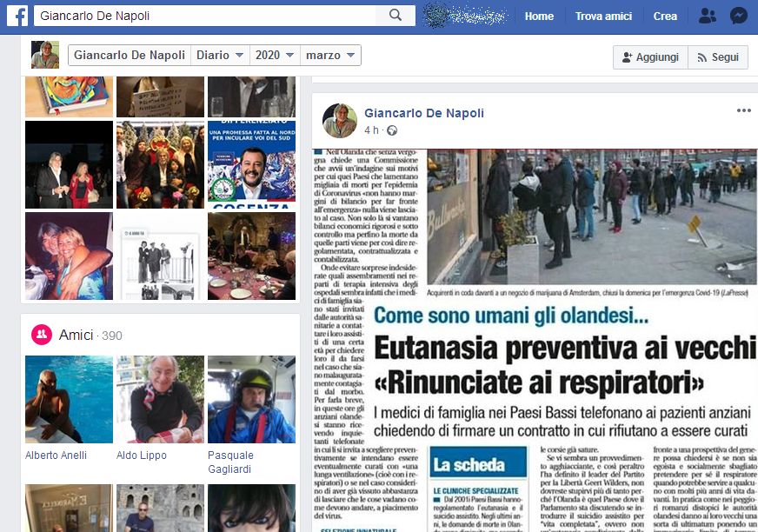This screenshot has width=758, height=532.
Task: Open the Christmas group photo with Santa
Action: click(x=161, y=164)
